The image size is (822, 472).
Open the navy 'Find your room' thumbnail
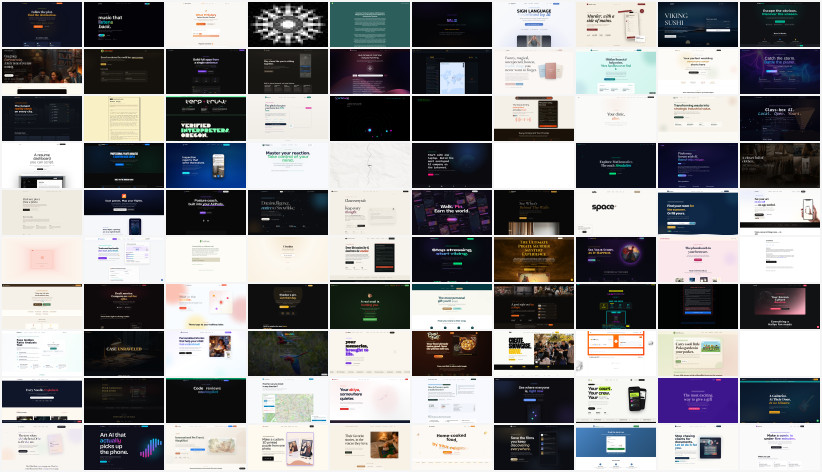pos(698,212)
